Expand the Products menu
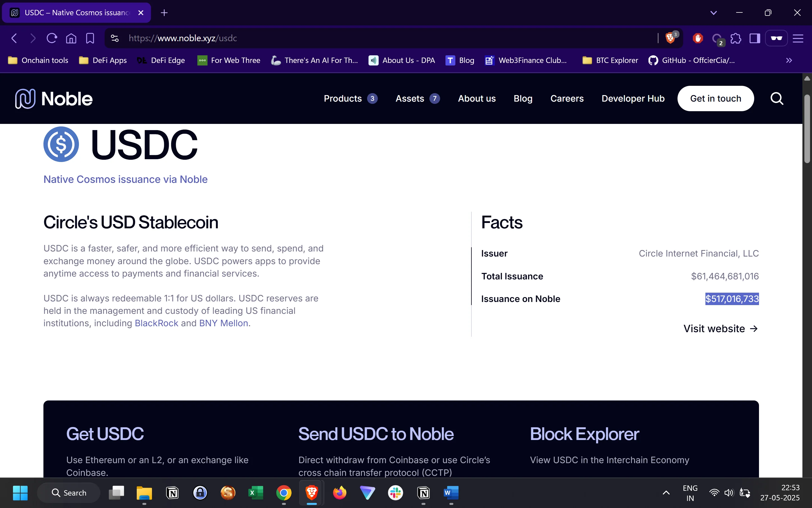The height and width of the screenshot is (508, 812). 351,98
